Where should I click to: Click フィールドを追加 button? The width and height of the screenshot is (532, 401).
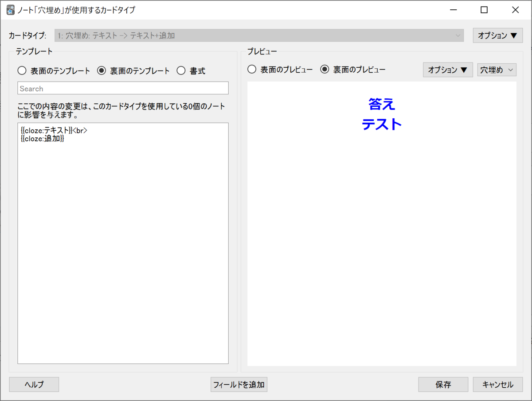pyautogui.click(x=239, y=385)
